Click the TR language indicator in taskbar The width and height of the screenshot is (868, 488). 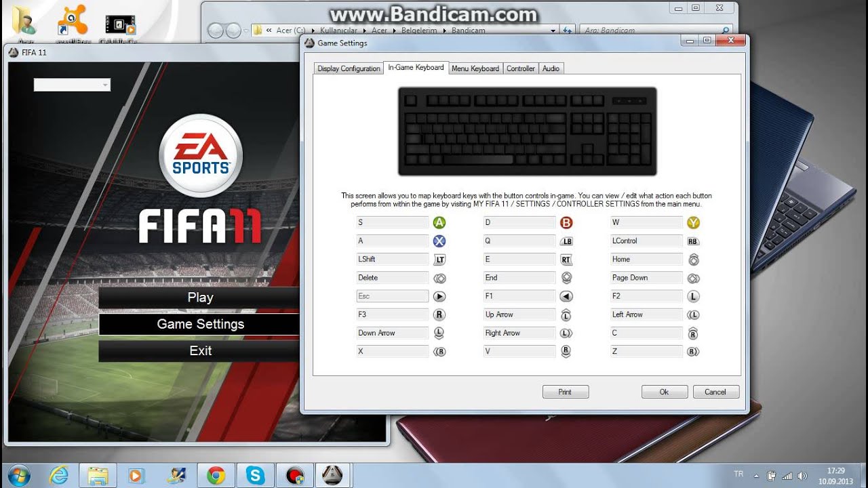(x=738, y=474)
